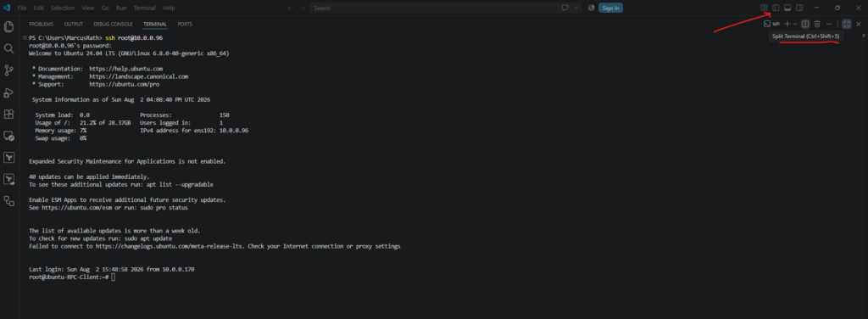Toggle the bottom panel visibility

787,8
